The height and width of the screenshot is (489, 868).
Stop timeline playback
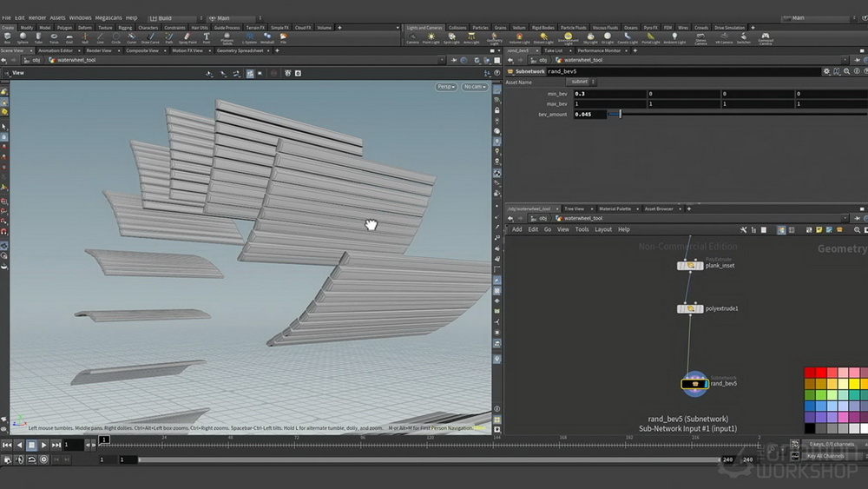(x=31, y=445)
